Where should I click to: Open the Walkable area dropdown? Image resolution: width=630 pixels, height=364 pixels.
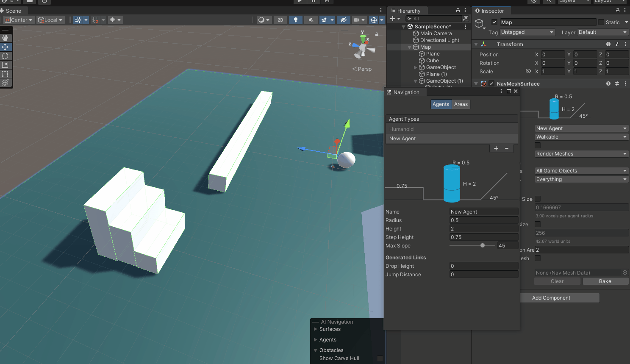(x=581, y=137)
